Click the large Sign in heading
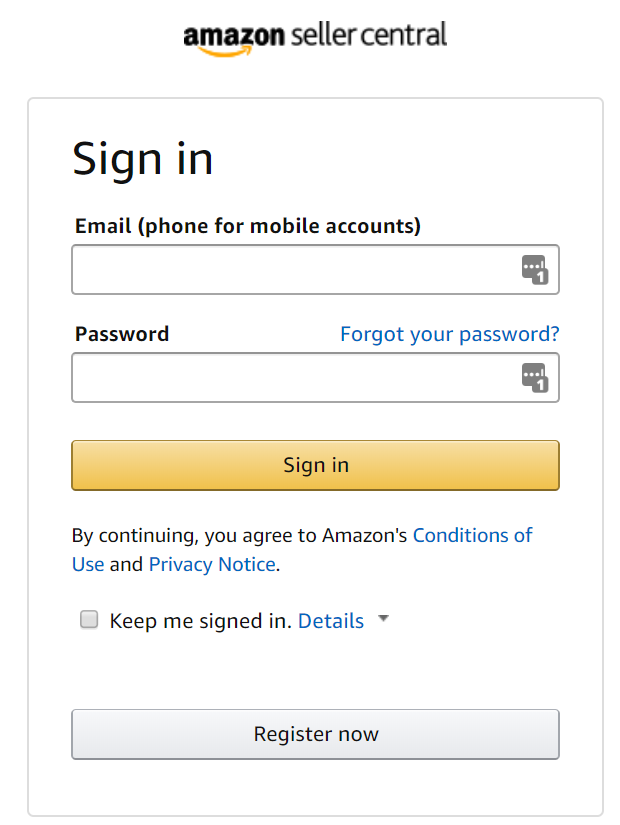 [x=143, y=159]
